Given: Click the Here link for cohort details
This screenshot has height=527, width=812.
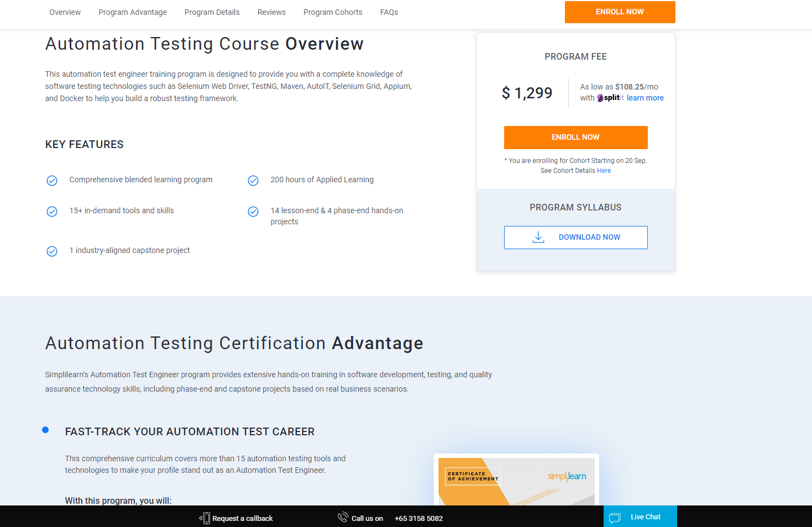Looking at the screenshot, I should [x=604, y=170].
